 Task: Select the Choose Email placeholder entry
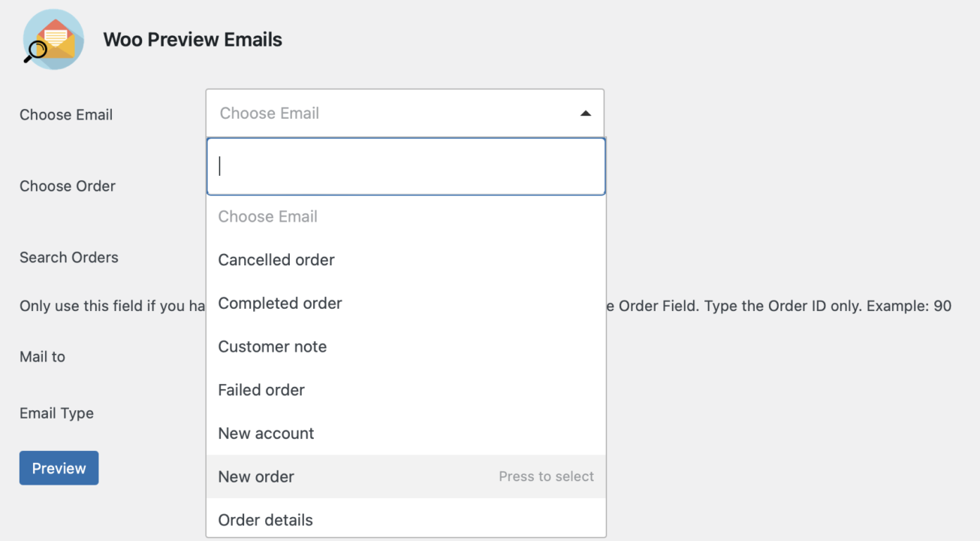pyautogui.click(x=267, y=216)
